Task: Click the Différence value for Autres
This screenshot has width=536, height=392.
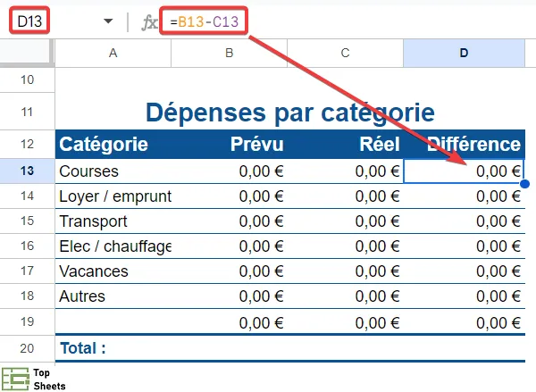Action: (x=465, y=296)
